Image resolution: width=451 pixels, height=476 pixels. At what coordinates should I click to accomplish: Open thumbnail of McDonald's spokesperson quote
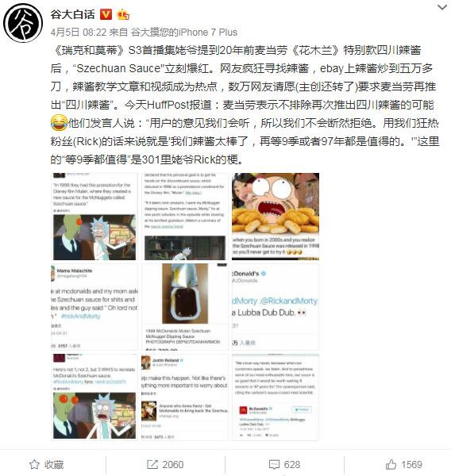[276, 397]
